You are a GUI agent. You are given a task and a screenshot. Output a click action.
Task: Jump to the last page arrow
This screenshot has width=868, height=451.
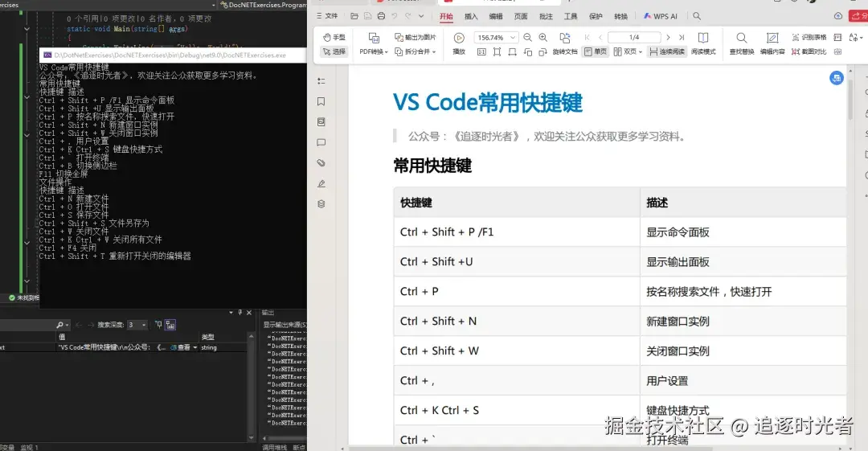(x=682, y=37)
